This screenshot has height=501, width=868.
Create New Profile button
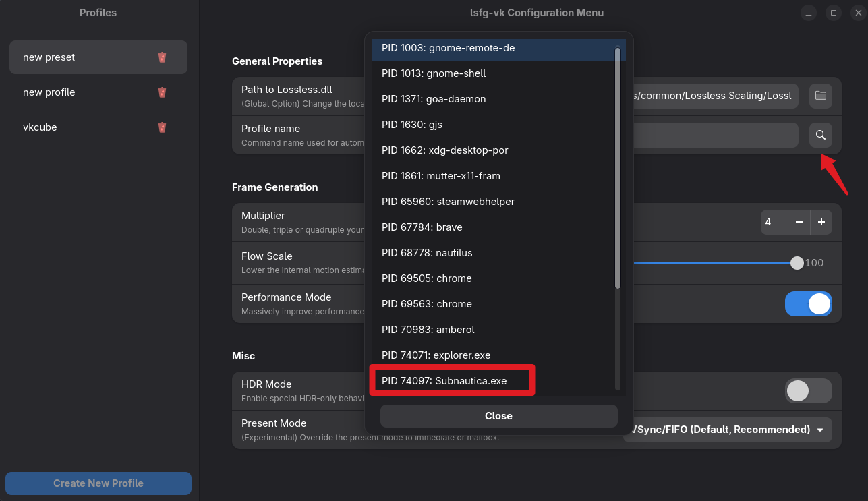[98, 483]
